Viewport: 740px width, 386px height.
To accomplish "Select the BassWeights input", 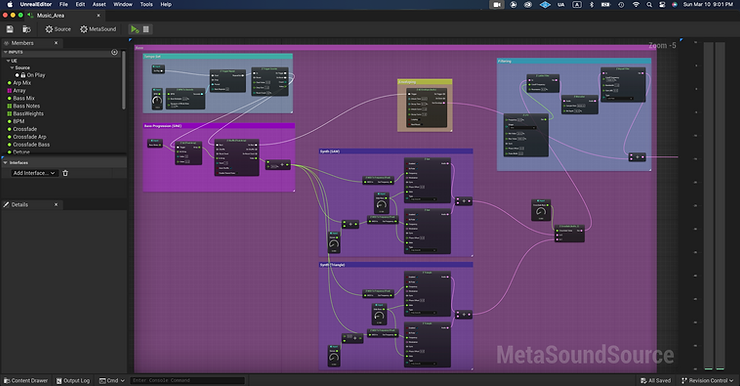I will point(28,114).
